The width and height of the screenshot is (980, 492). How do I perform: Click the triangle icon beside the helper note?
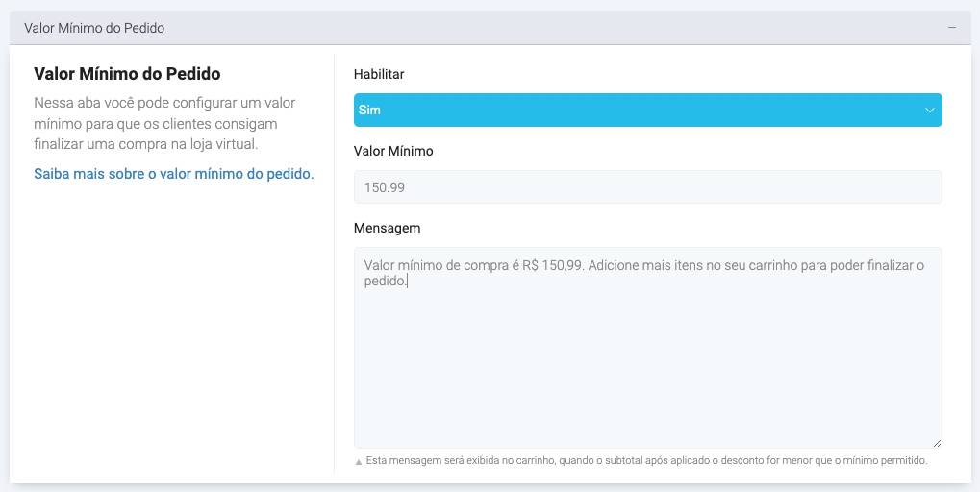pyautogui.click(x=359, y=462)
